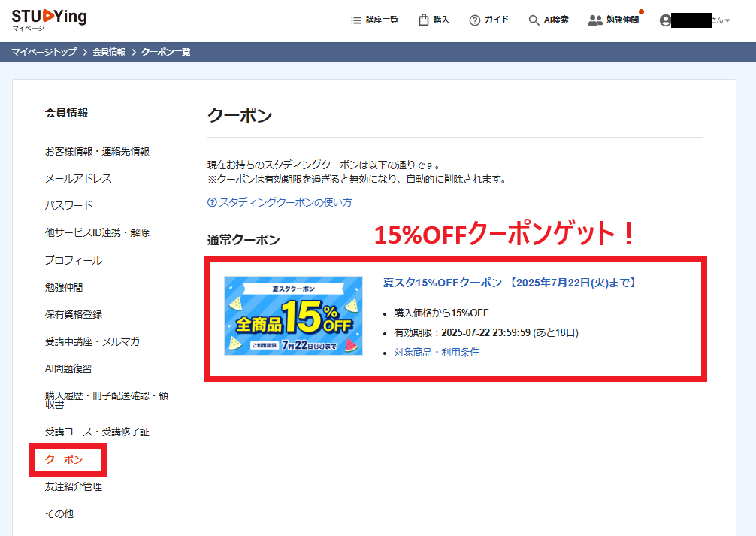Expand the account dropdown arrow
756x536 pixels.
pyautogui.click(x=727, y=20)
